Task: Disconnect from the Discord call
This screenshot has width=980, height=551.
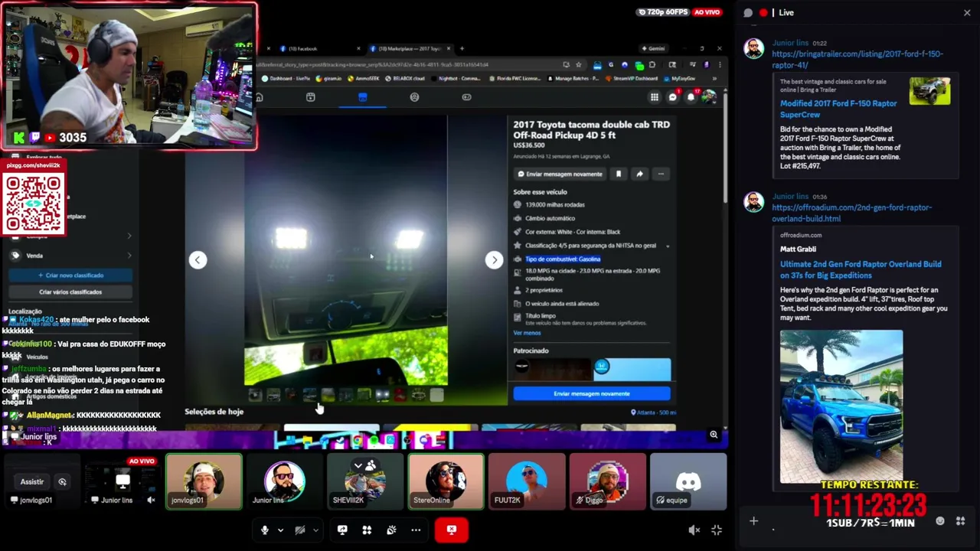Action: [451, 530]
